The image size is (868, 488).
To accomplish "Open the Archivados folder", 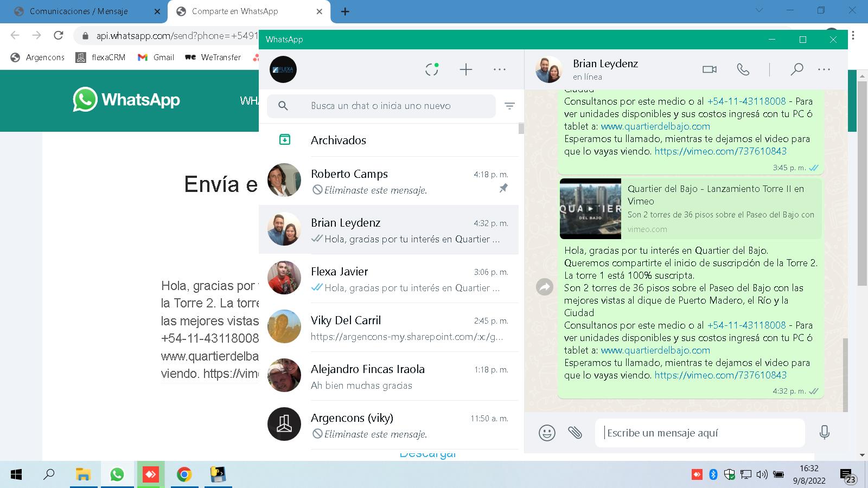I will [388, 140].
